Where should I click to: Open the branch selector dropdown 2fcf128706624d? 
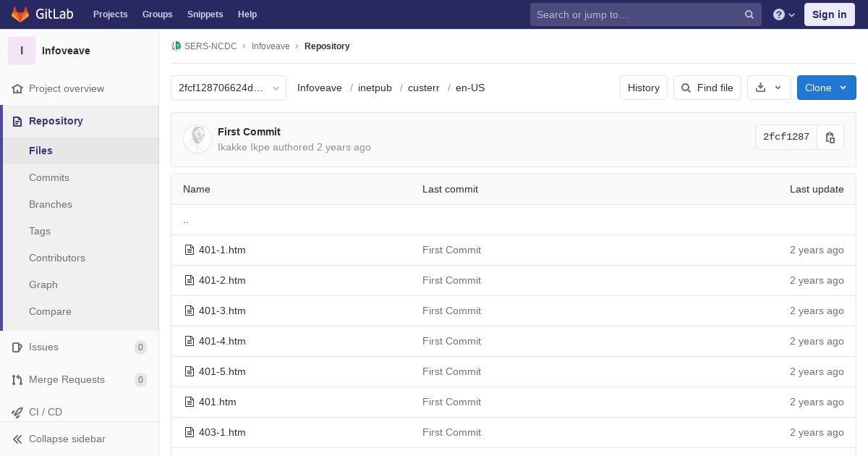[x=229, y=88]
